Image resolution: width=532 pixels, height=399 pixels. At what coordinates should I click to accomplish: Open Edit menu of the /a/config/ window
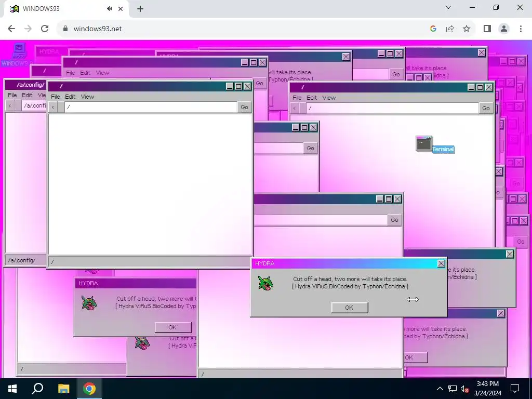[x=27, y=95]
